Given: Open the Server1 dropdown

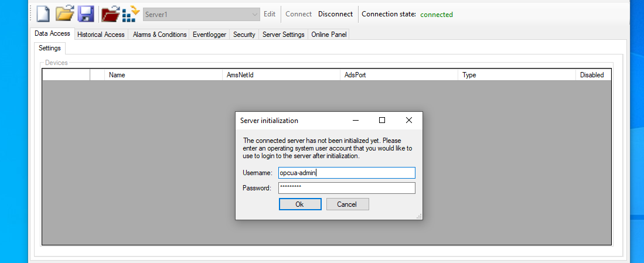Looking at the screenshot, I should [201, 15].
